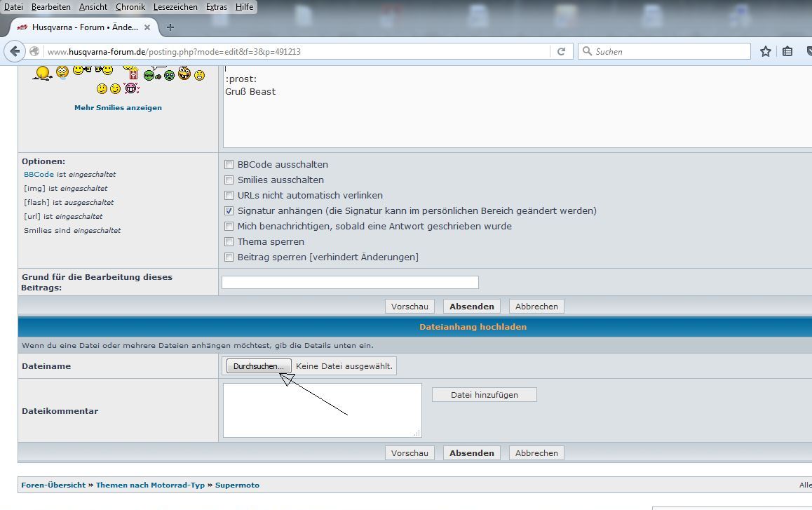Open the Lesezeichen menu

tap(175, 7)
